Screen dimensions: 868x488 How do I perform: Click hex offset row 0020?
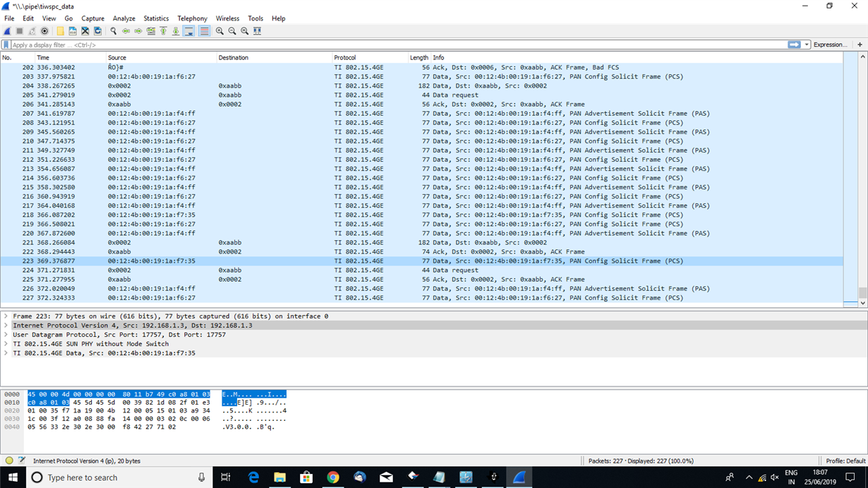[12, 410]
